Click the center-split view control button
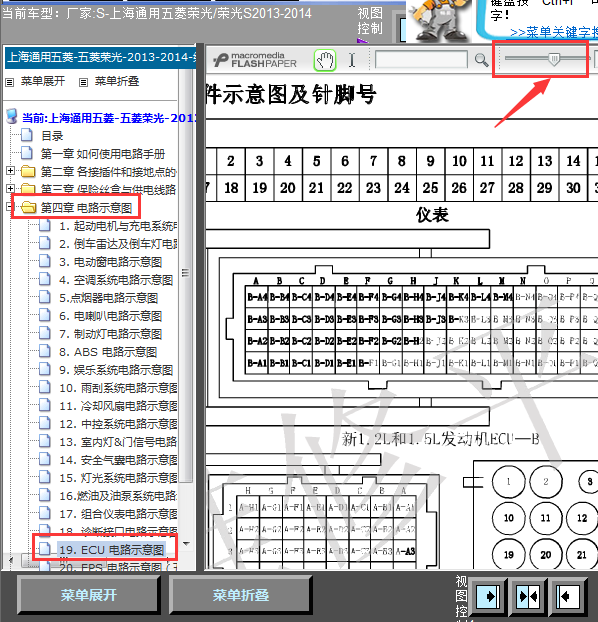598x622 pixels. point(528,596)
